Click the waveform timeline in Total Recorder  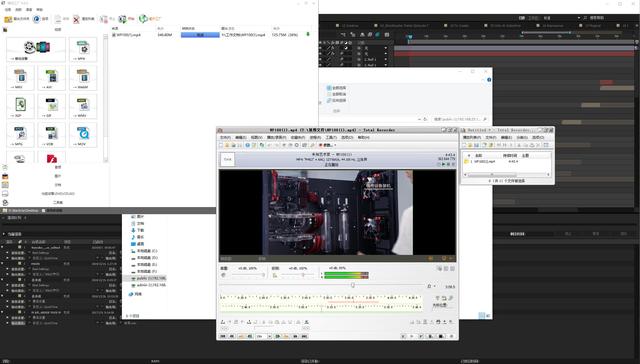[x=321, y=302]
